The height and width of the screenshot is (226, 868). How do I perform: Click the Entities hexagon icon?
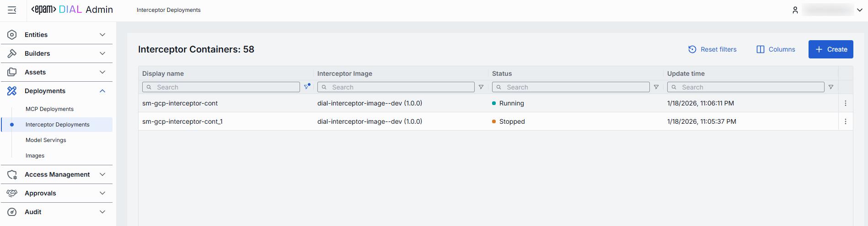coord(12,35)
